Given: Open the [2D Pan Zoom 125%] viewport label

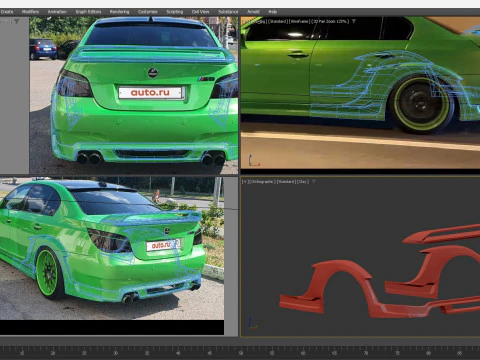Looking at the screenshot, I should pos(330,21).
